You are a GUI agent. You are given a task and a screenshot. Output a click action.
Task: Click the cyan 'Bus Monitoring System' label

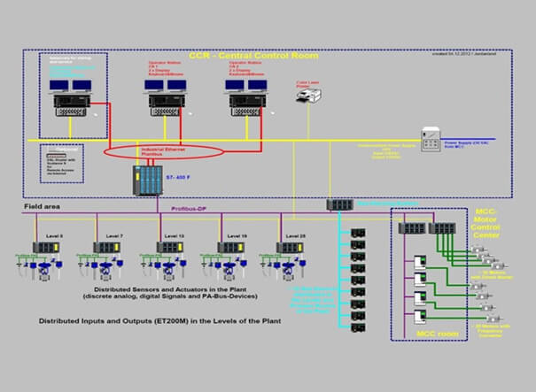pyautogui.click(x=388, y=204)
